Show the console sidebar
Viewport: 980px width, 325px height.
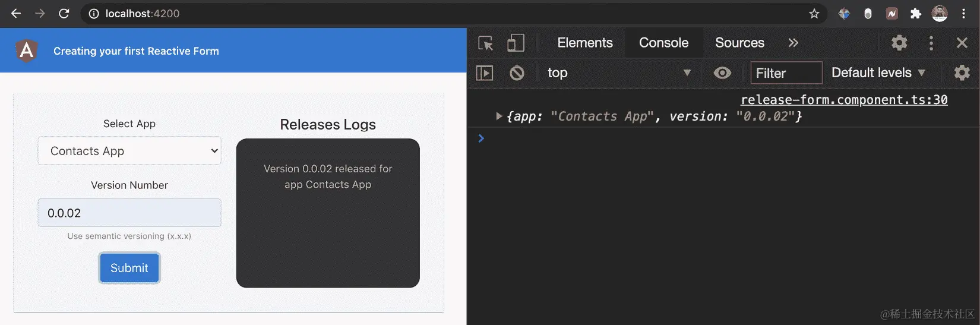tap(485, 73)
